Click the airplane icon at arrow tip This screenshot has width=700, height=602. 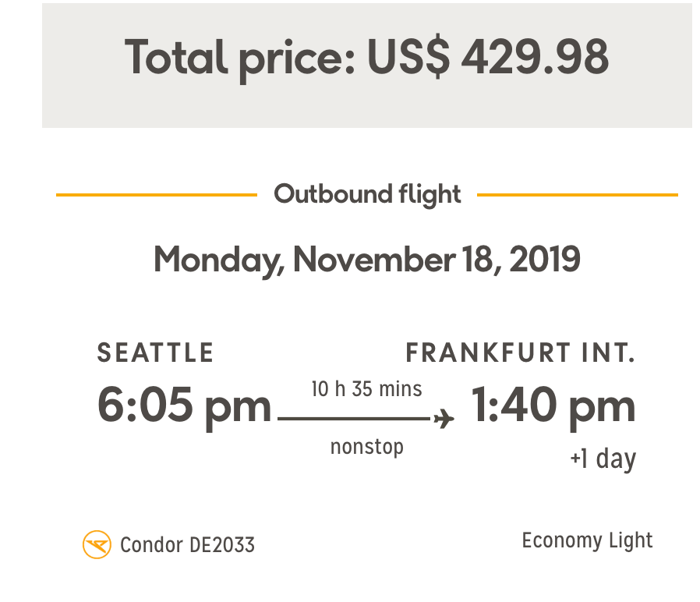tap(444, 420)
